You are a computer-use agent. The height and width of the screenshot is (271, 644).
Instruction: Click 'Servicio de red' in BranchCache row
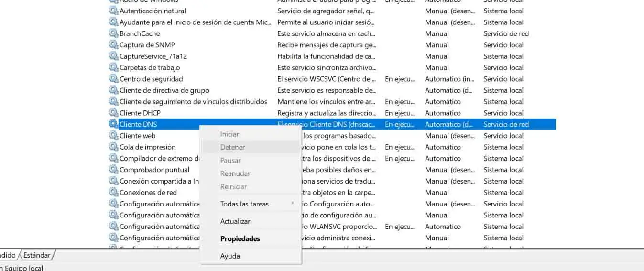[x=506, y=33]
